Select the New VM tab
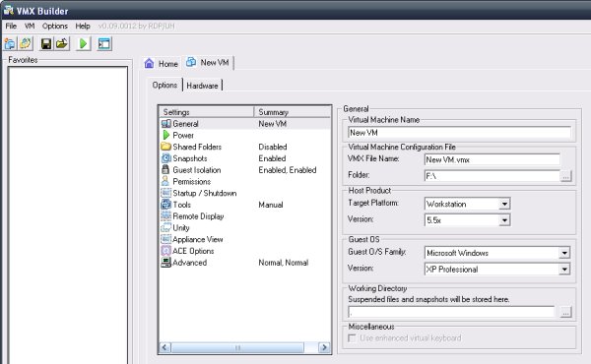Image resolution: width=591 pixels, height=364 pixels. click(x=209, y=63)
